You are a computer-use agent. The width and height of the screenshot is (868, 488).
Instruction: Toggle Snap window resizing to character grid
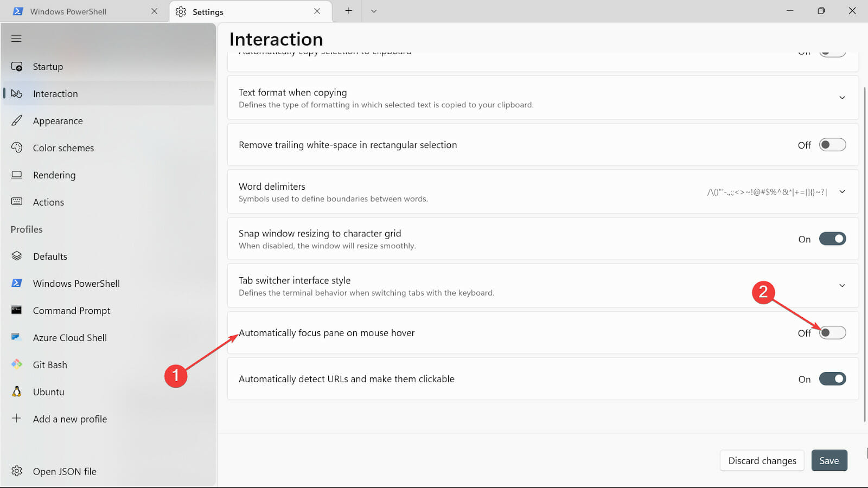pyautogui.click(x=833, y=239)
